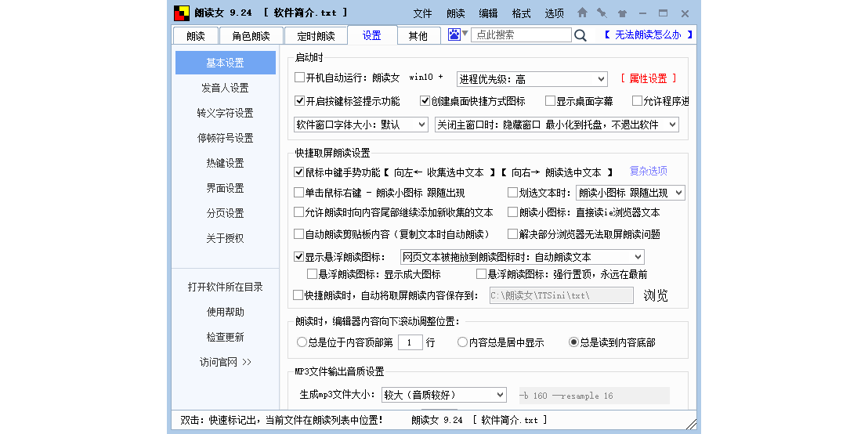The width and height of the screenshot is (868, 434).
Task: Click the home icon in title bar
Action: (x=582, y=13)
